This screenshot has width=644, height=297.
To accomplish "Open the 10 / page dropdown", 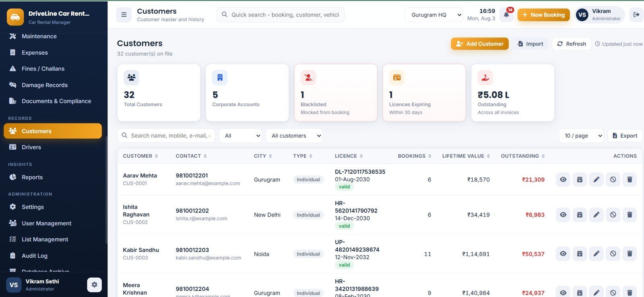I will tap(581, 136).
